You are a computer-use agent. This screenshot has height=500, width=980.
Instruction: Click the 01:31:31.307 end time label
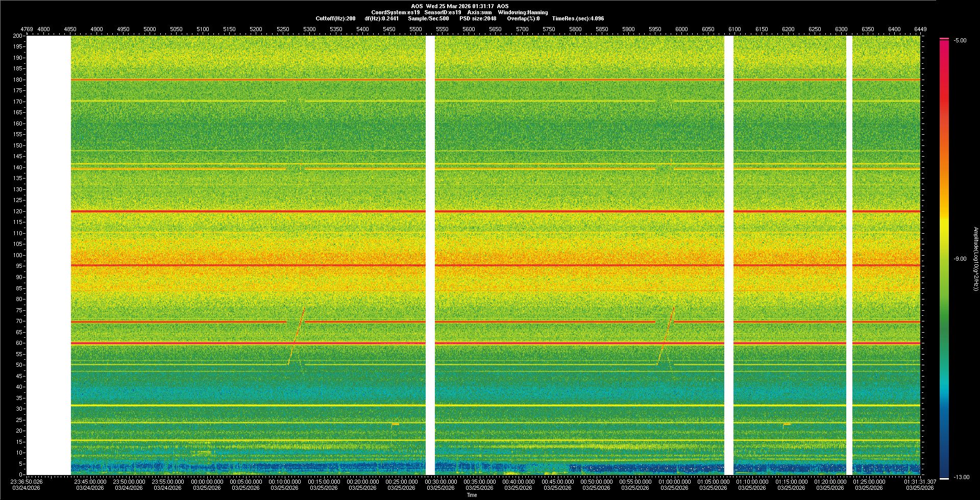click(x=920, y=482)
